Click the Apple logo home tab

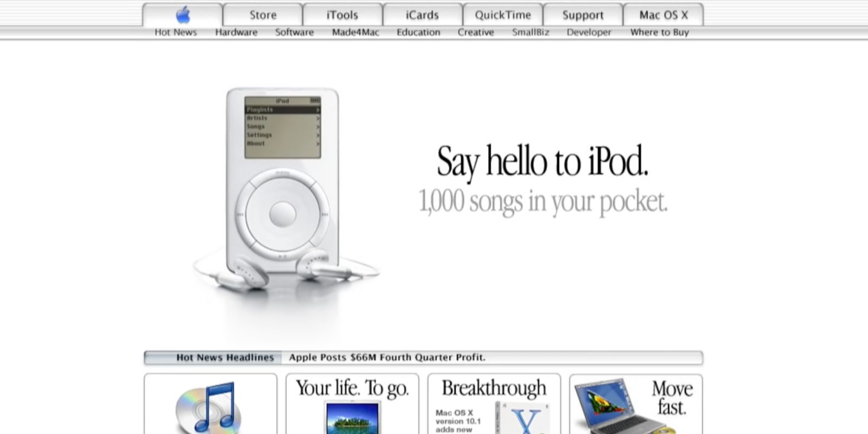(183, 15)
